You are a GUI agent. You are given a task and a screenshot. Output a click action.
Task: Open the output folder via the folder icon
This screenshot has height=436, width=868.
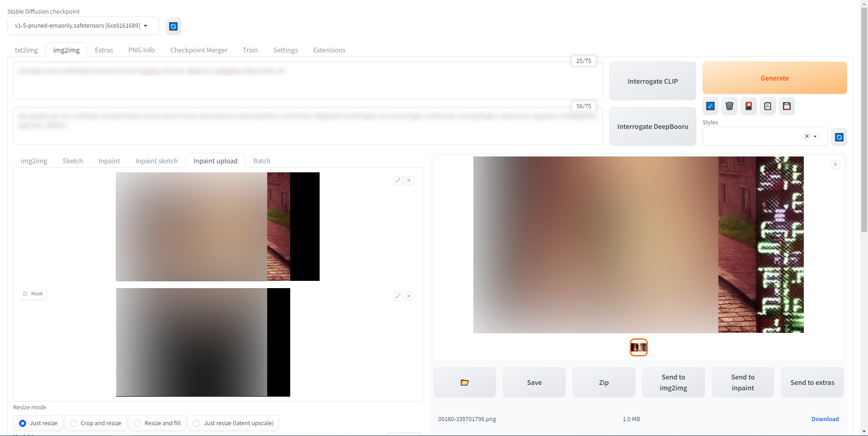[464, 382]
